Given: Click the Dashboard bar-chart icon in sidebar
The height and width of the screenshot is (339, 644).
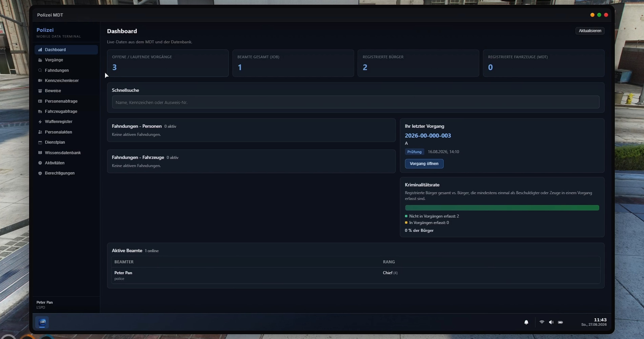Looking at the screenshot, I should coord(40,50).
